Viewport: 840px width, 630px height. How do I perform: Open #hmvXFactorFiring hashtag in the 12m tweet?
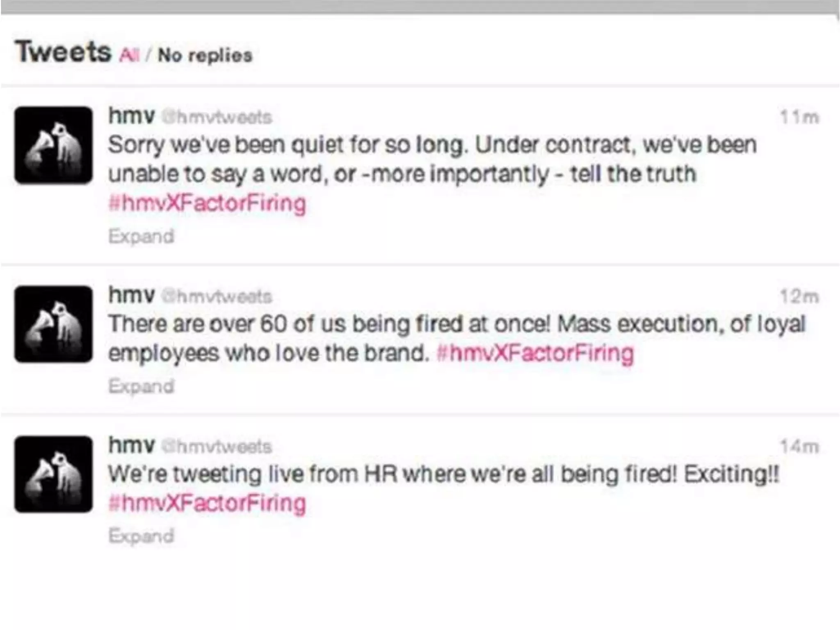(535, 354)
